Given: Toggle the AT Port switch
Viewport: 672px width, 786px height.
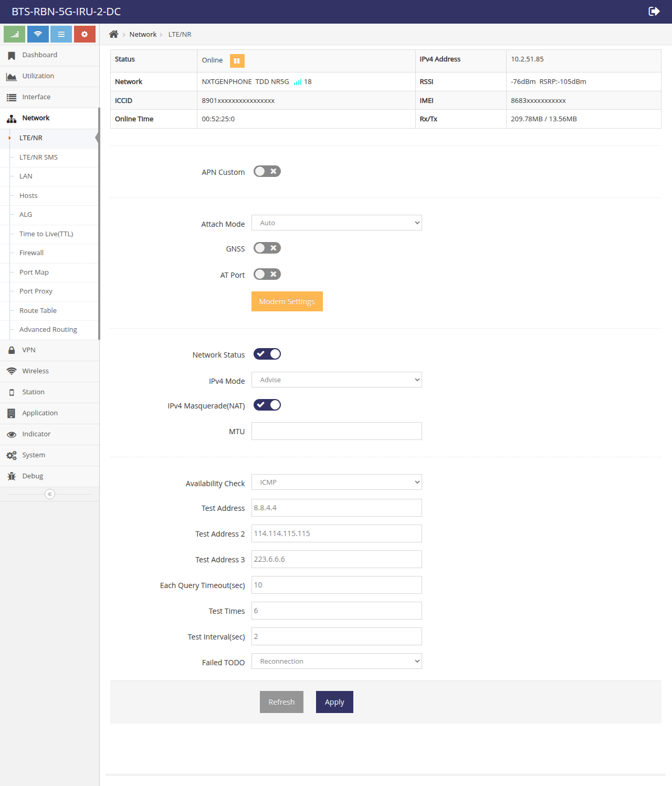Looking at the screenshot, I should 267,274.
